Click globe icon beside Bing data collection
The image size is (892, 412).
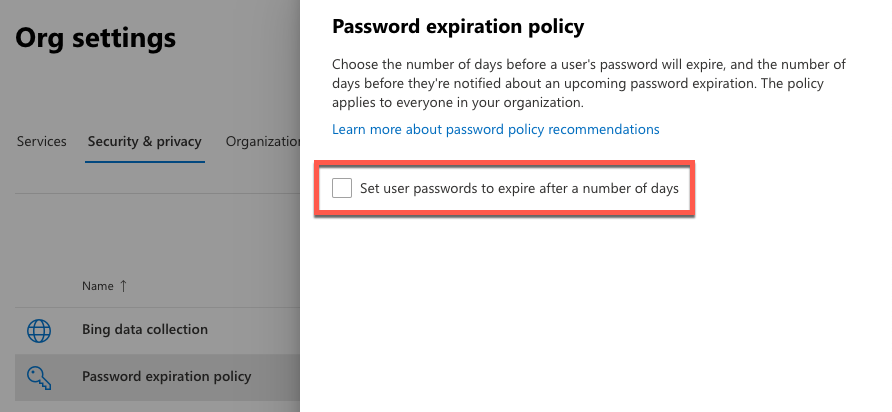click(x=39, y=330)
